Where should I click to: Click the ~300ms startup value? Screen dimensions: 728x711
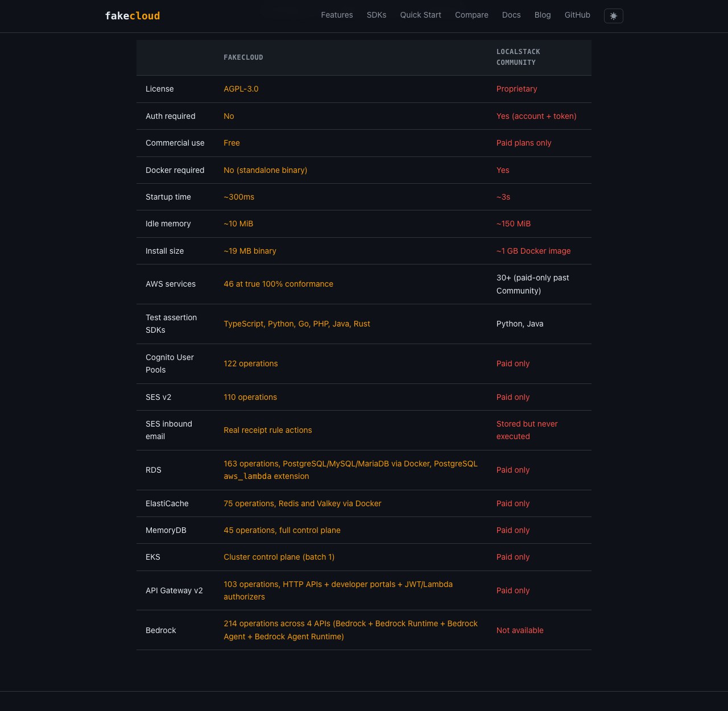coord(239,197)
